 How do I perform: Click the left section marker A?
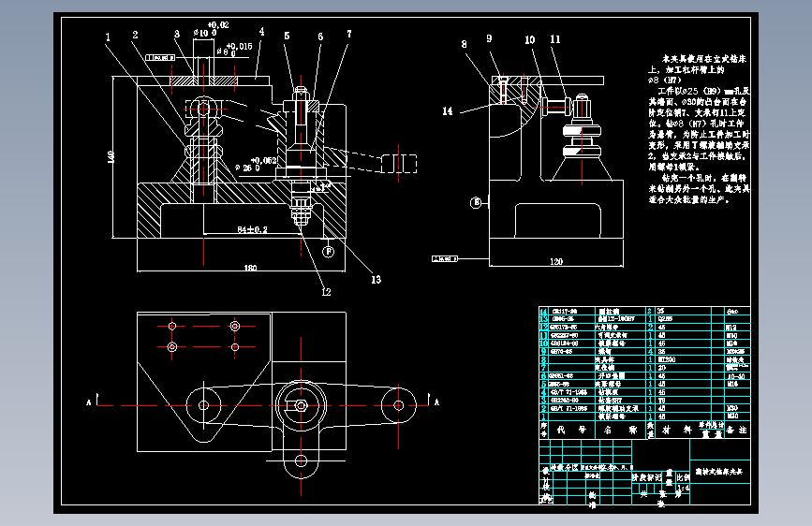click(x=89, y=402)
